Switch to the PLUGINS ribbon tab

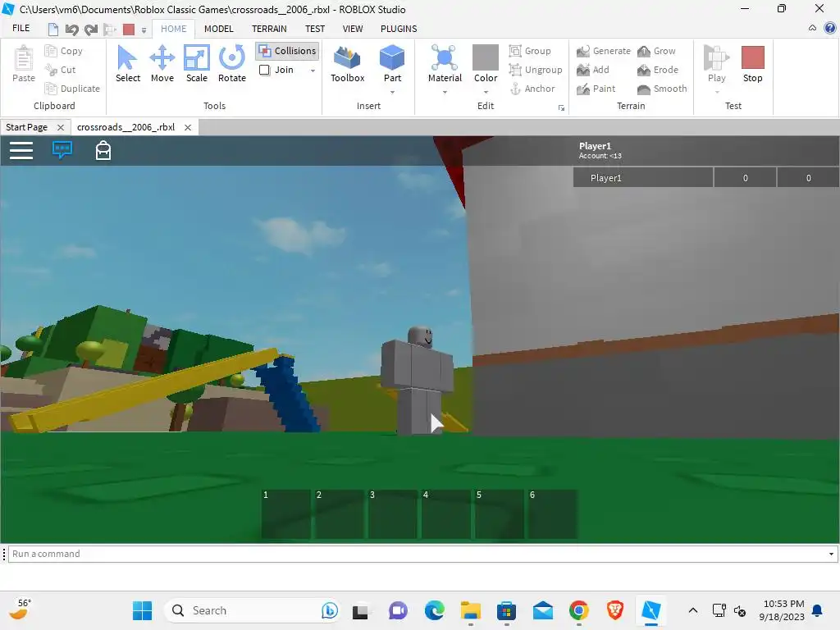click(399, 29)
